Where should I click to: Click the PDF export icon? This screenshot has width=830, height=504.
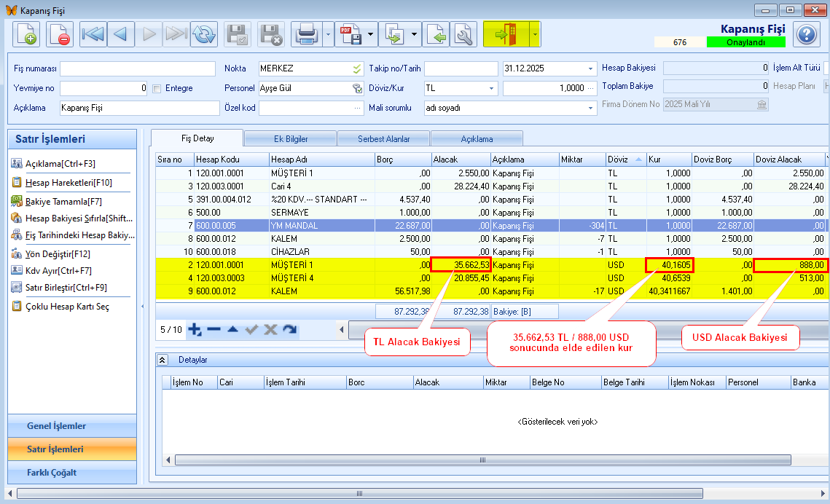(x=349, y=34)
